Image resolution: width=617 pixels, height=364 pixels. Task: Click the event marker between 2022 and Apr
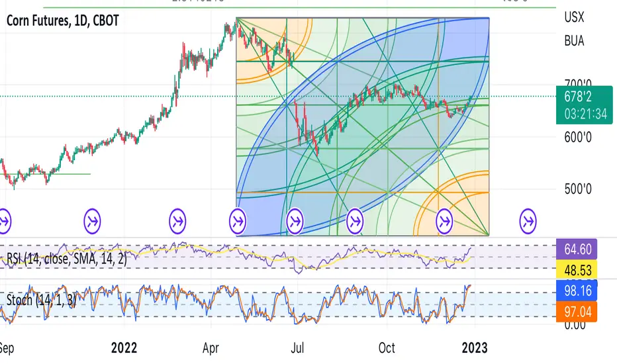[177, 222]
